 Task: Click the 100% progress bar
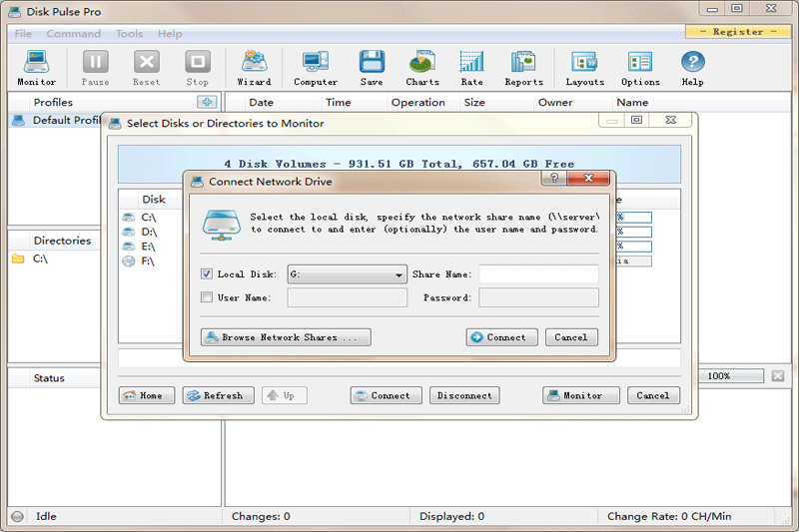[730, 375]
